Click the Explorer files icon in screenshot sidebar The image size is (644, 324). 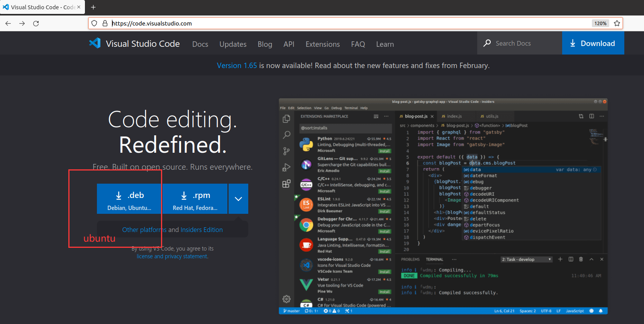tap(286, 119)
